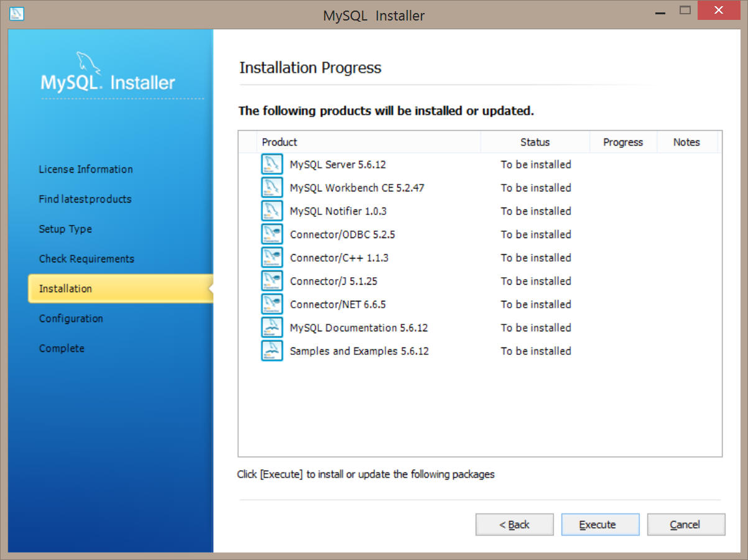Click Samples and Examples' To be installed status
Viewport: 748px width, 560px height.
click(536, 351)
